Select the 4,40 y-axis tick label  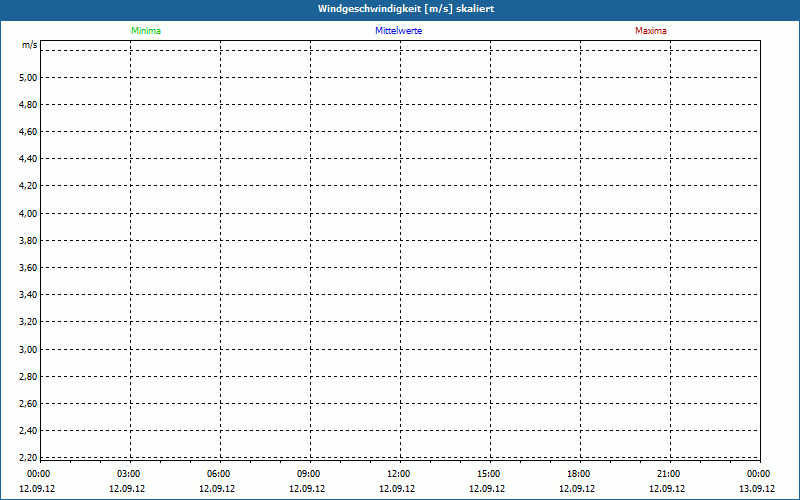[x=28, y=159]
